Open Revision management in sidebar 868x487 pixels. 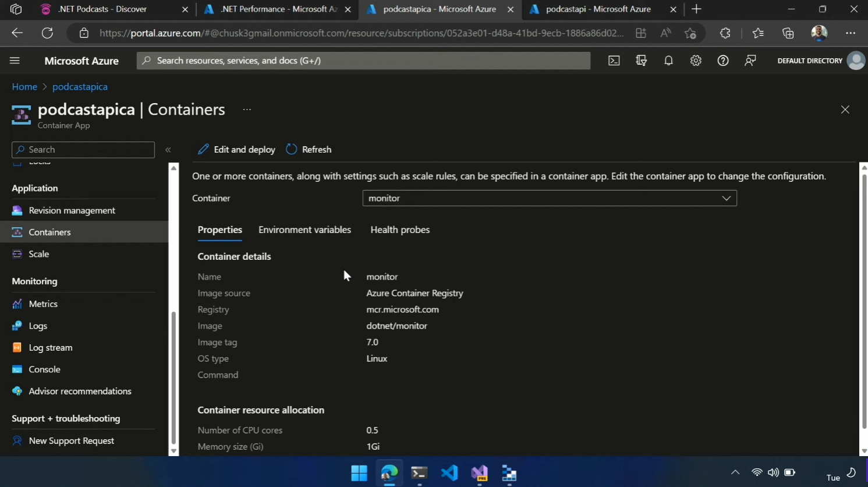72,210
